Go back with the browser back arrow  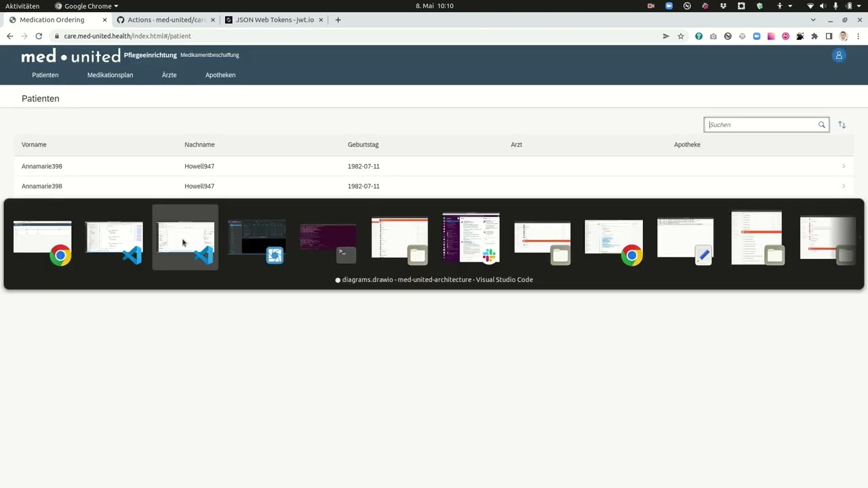tap(9, 36)
